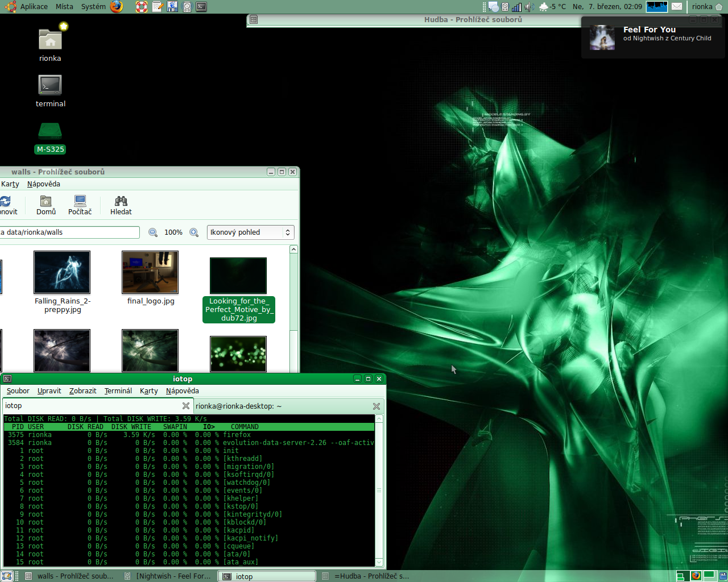Click the trash icon in bottom panel
Image resolution: width=728 pixels, height=582 pixels.
pyautogui.click(x=722, y=576)
